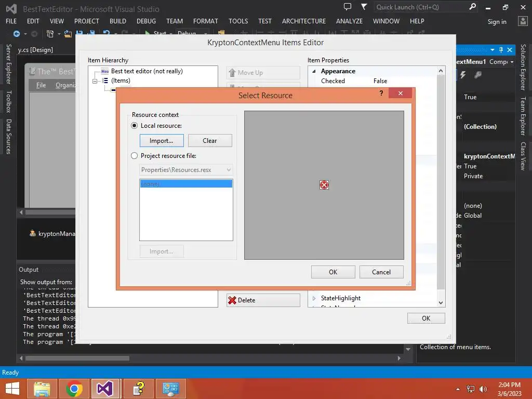Click the Property Pages wrench icon
This screenshot has height=399, width=532.
[x=478, y=75]
